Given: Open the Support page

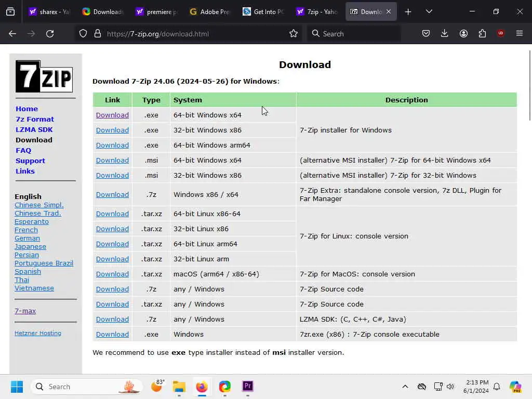Looking at the screenshot, I should (x=31, y=161).
